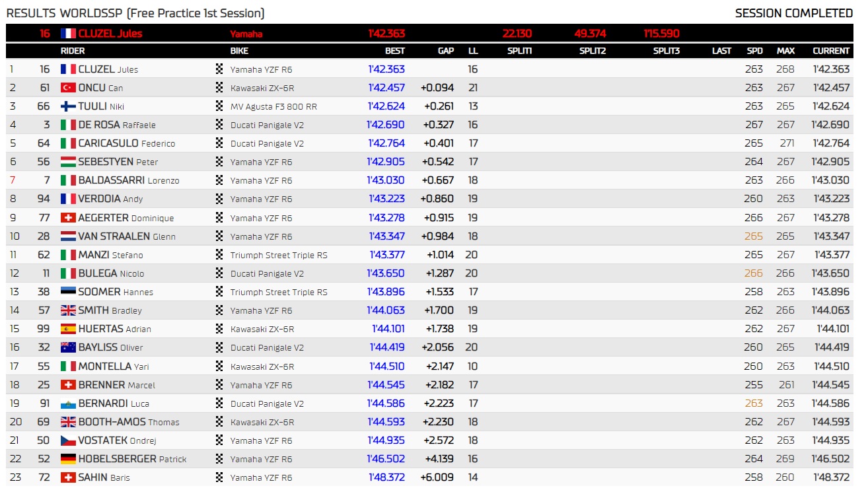Click the chequered flag icon in MONTELLA's row
The width and height of the screenshot is (868, 488).
pos(219,366)
